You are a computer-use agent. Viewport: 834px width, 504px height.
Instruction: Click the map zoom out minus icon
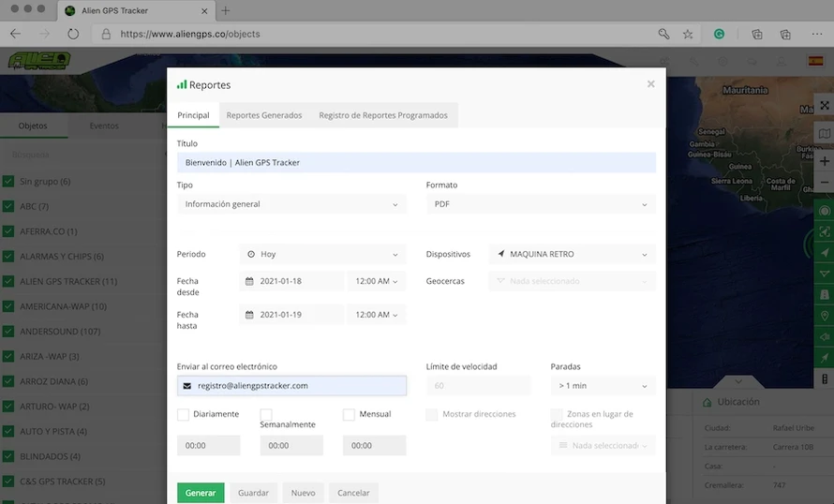tap(825, 185)
